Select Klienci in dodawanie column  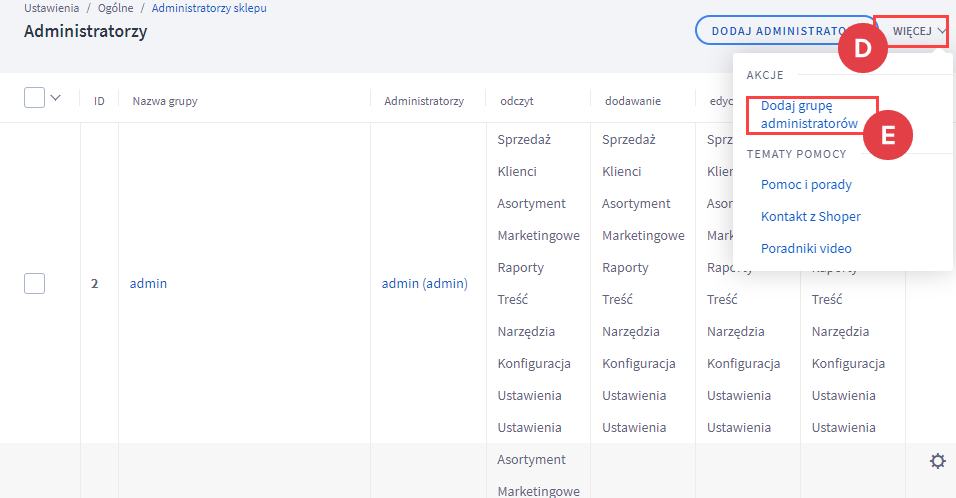point(621,172)
